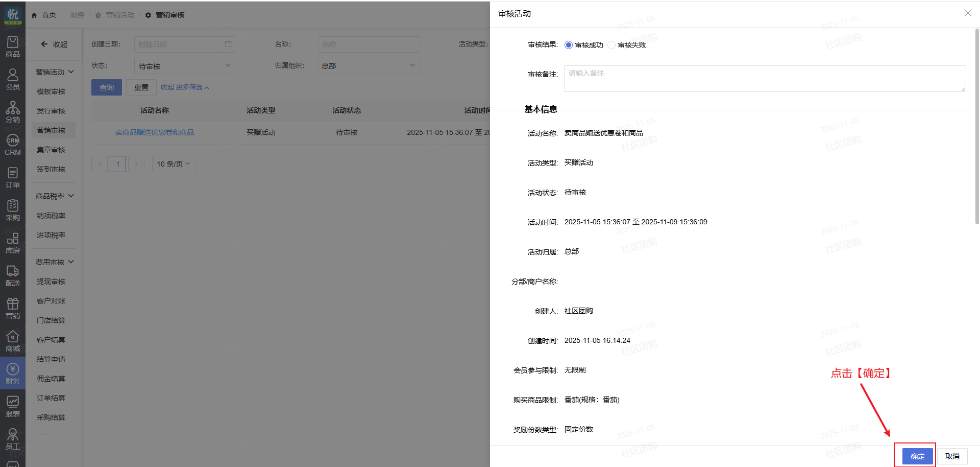The height and width of the screenshot is (467, 980).
Task: Open the 分销 distribution icon
Action: [13, 112]
